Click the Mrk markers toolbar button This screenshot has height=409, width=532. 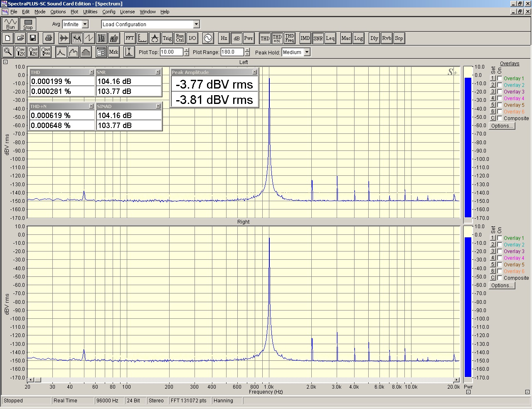(x=113, y=52)
